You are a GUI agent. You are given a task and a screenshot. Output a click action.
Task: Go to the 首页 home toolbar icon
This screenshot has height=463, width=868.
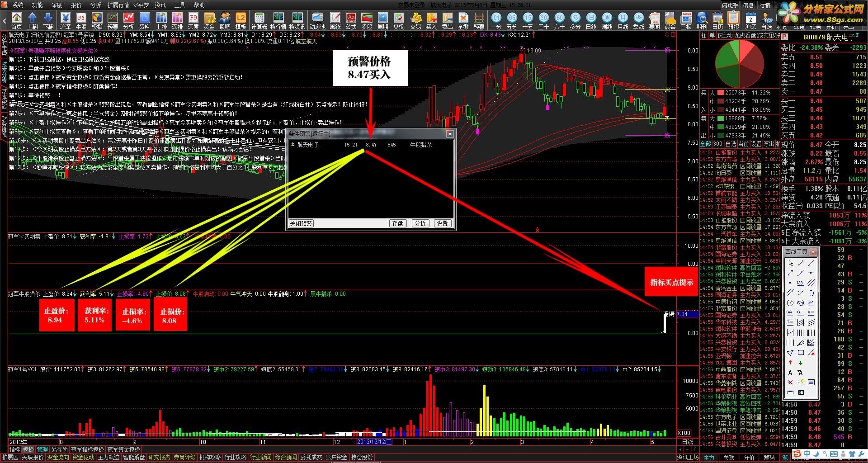[17, 20]
